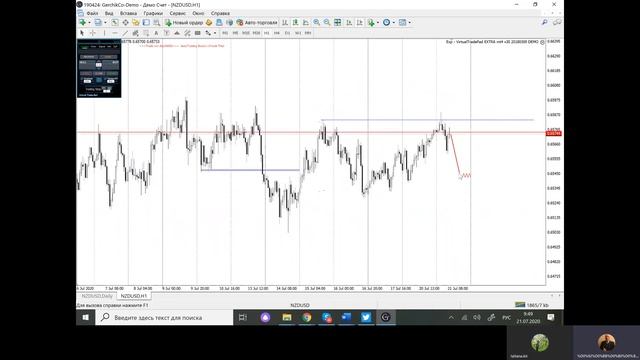Viewport: 640px width, 360px height.
Task: Click BUY on the trade pad
Action: pyautogui.click(x=111, y=65)
